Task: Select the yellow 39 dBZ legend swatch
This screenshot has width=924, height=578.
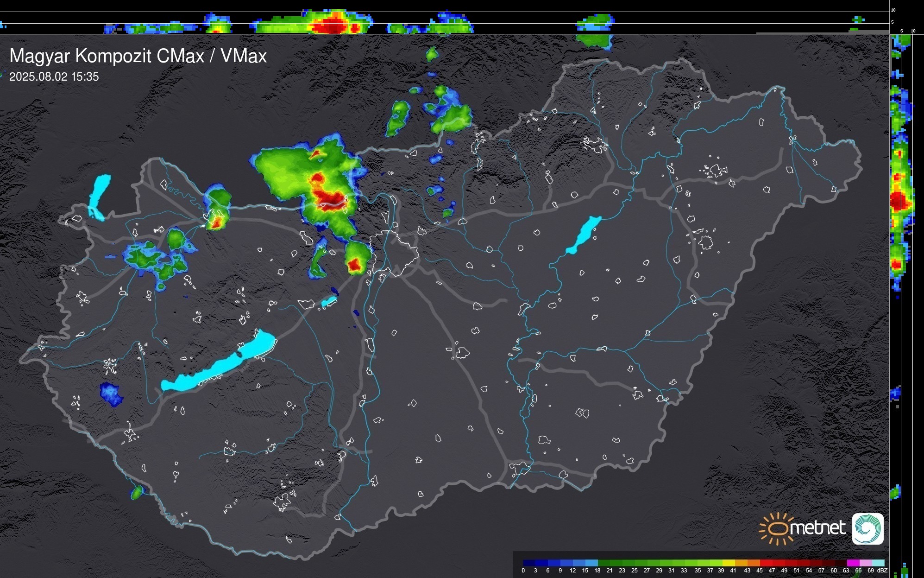Action: point(729,563)
